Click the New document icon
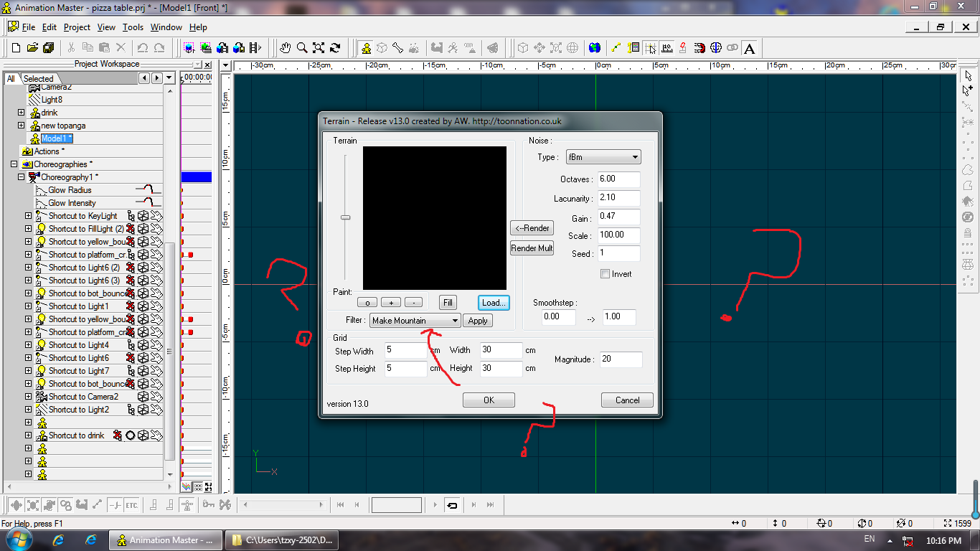980x551 pixels. (16, 48)
